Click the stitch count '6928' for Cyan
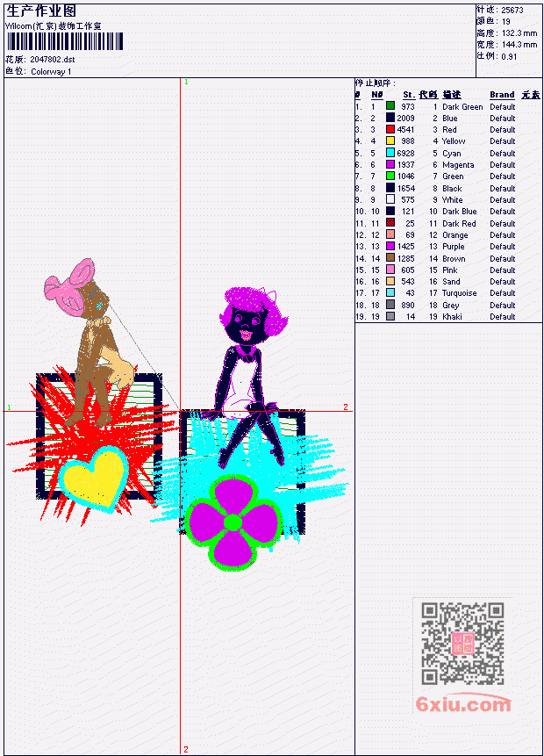The height and width of the screenshot is (756, 544). click(405, 153)
